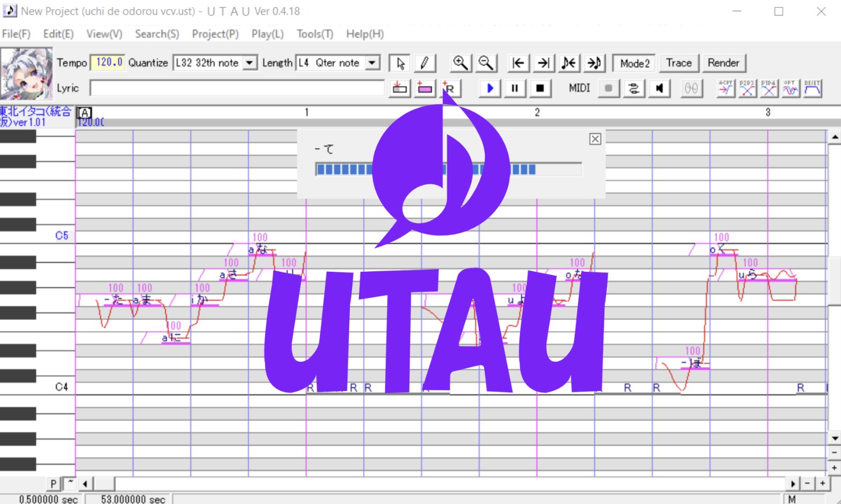Screen dimensions: 841x504
Task: Click the vertical scrollbar up arrow
Action: (x=835, y=138)
